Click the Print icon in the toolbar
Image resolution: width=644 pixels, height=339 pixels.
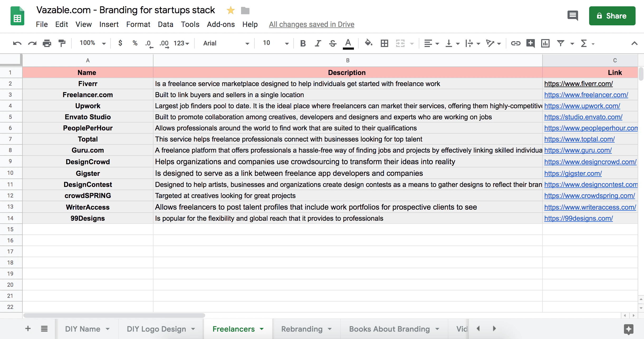point(47,43)
